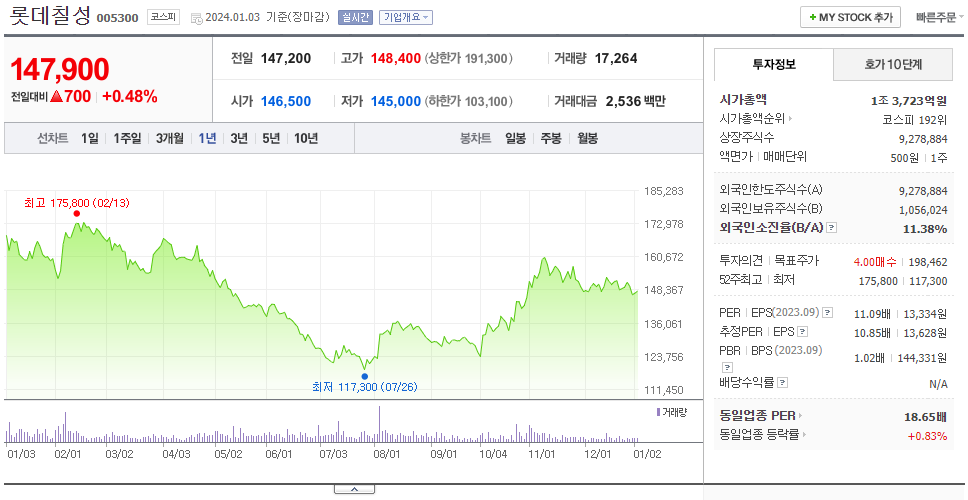
Task: Add stock via MY STOCK 추가 button
Action: [851, 17]
